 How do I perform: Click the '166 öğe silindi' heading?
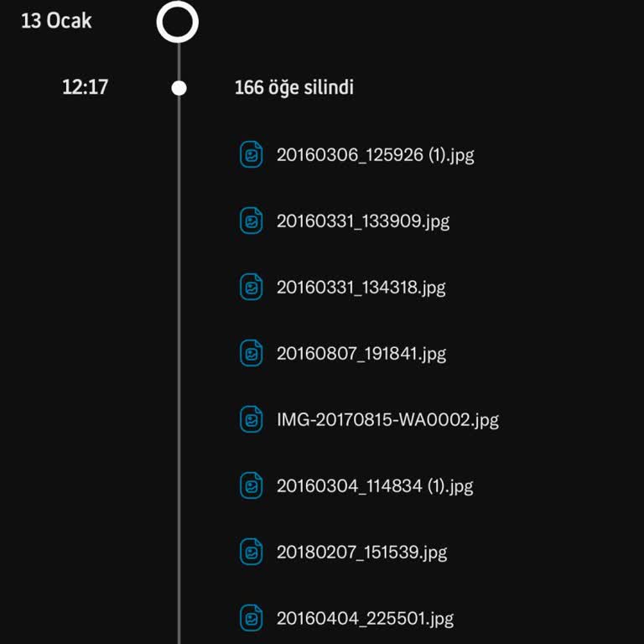[294, 87]
